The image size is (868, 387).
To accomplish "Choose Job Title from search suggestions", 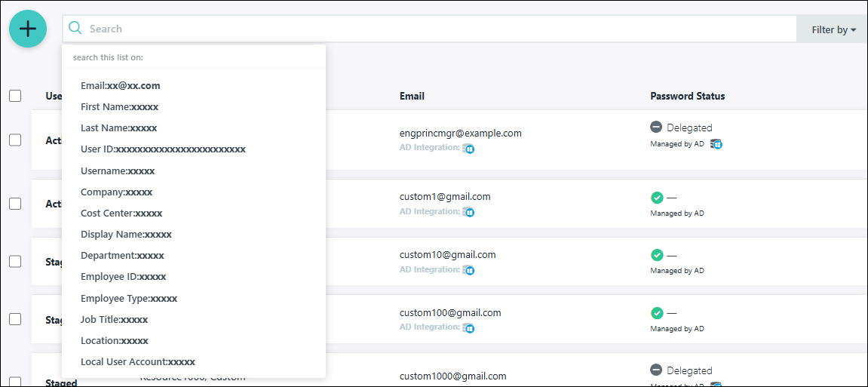I will pyautogui.click(x=114, y=320).
